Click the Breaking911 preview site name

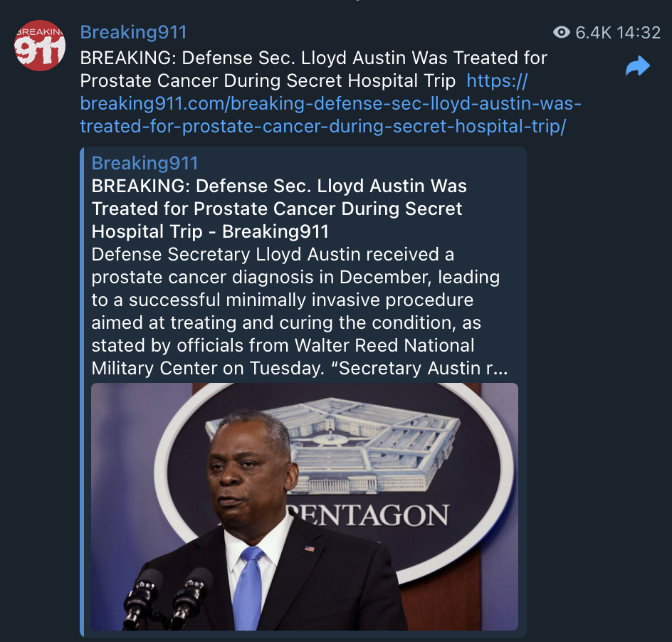145,163
